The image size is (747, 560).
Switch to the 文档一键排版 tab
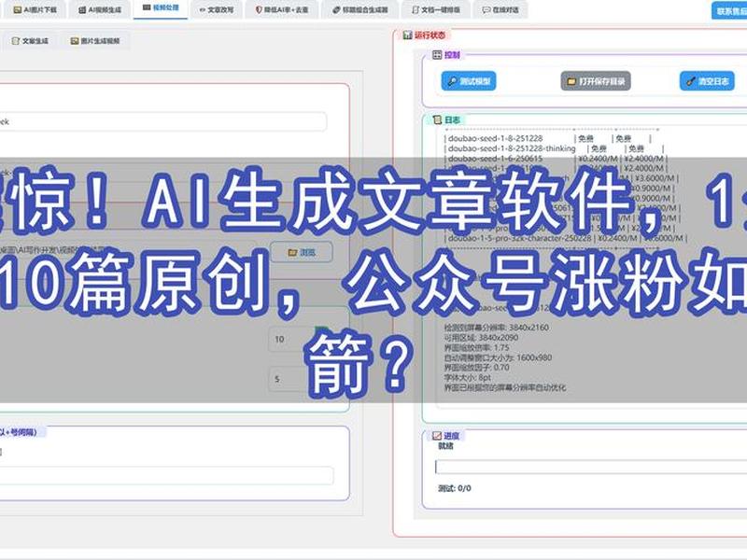435,9
